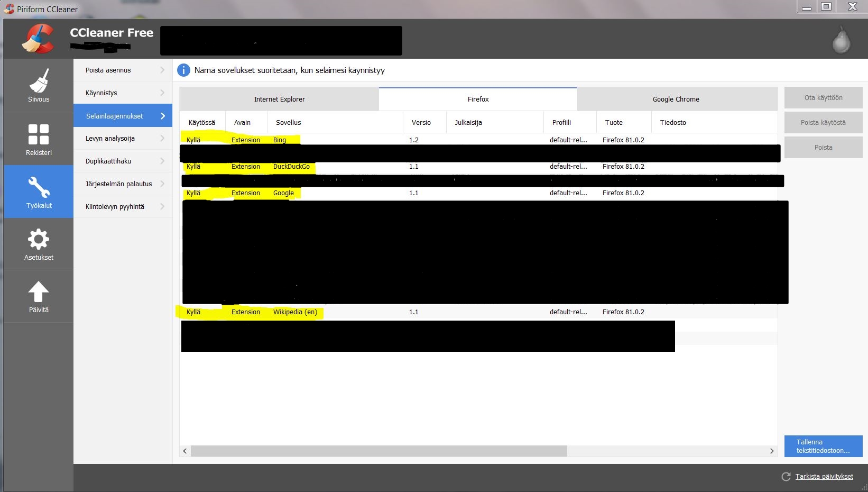The width and height of the screenshot is (868, 492).
Task: Expand chevron next to Duplikaattihaku
Action: 162,161
